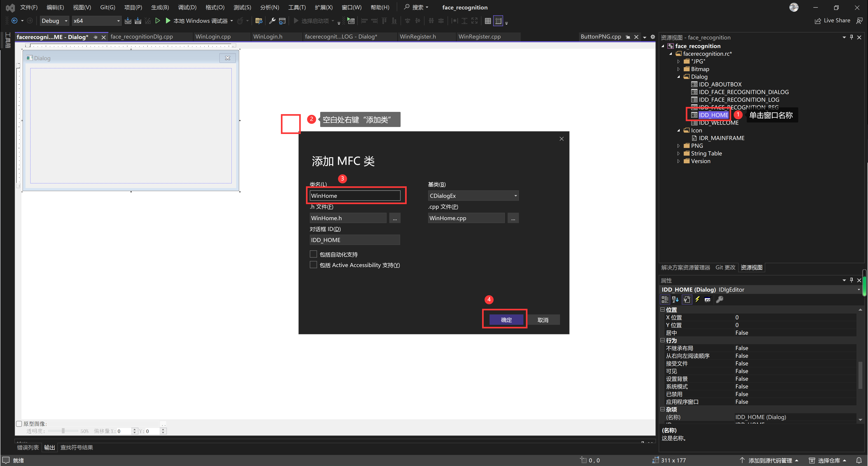
Task: Sort properties alphabetically with A-Z icon
Action: (675, 299)
